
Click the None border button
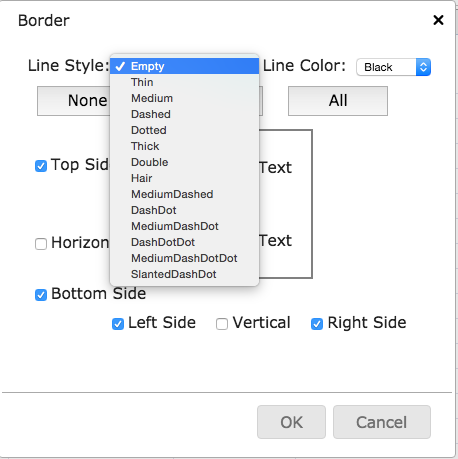(x=74, y=101)
